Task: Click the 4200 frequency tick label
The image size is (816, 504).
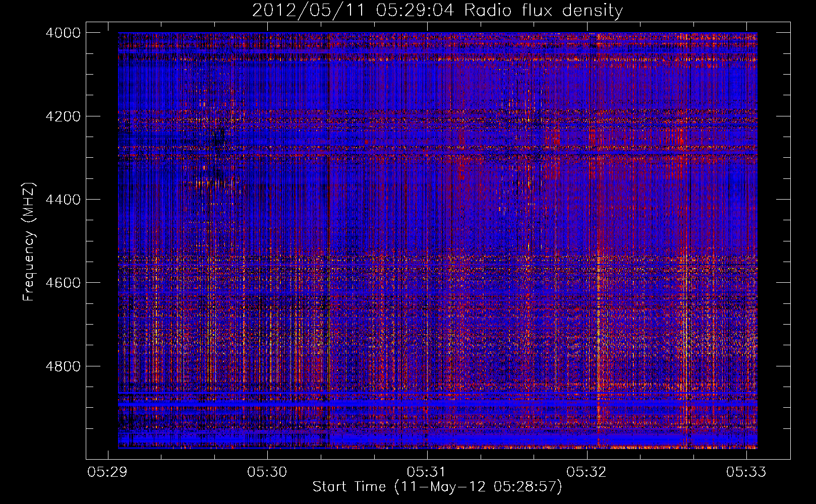Action: point(63,116)
